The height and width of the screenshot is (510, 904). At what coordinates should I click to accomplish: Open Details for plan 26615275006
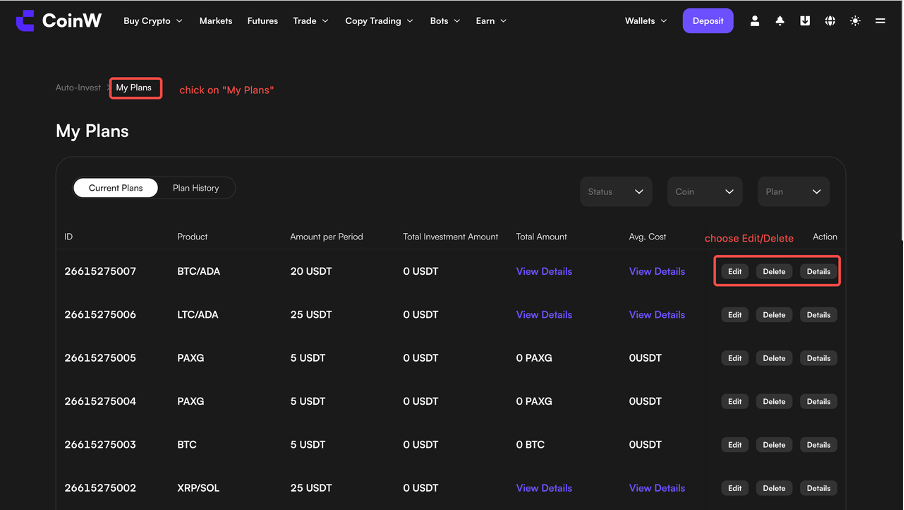pos(818,315)
